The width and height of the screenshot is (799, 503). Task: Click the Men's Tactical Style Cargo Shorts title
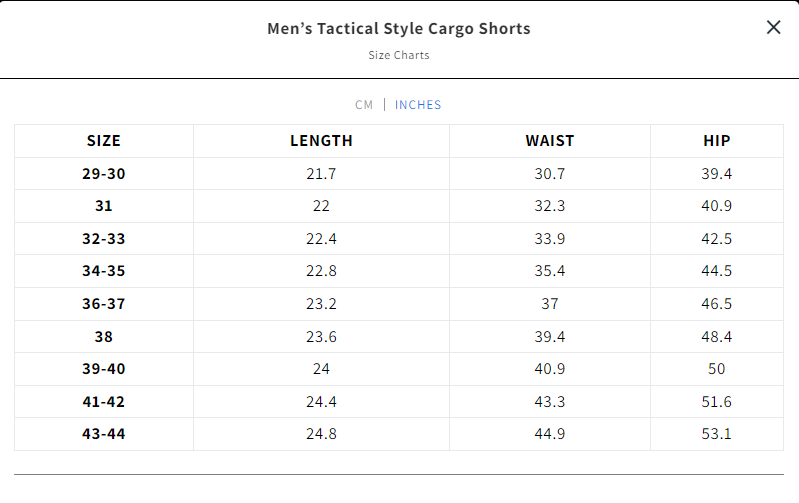point(399,29)
